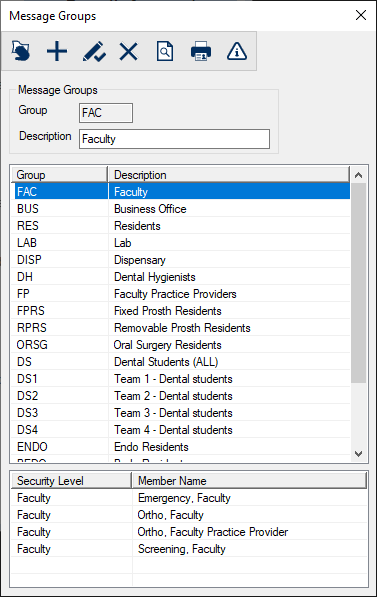Click the Group code field
Viewport: 377px width, 597px height.
click(106, 113)
